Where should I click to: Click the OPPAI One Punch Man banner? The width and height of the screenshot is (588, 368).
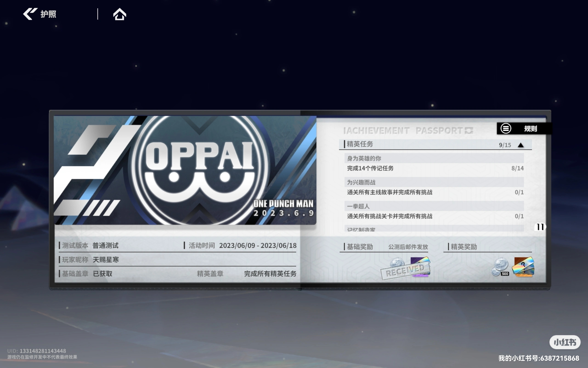[x=185, y=170]
